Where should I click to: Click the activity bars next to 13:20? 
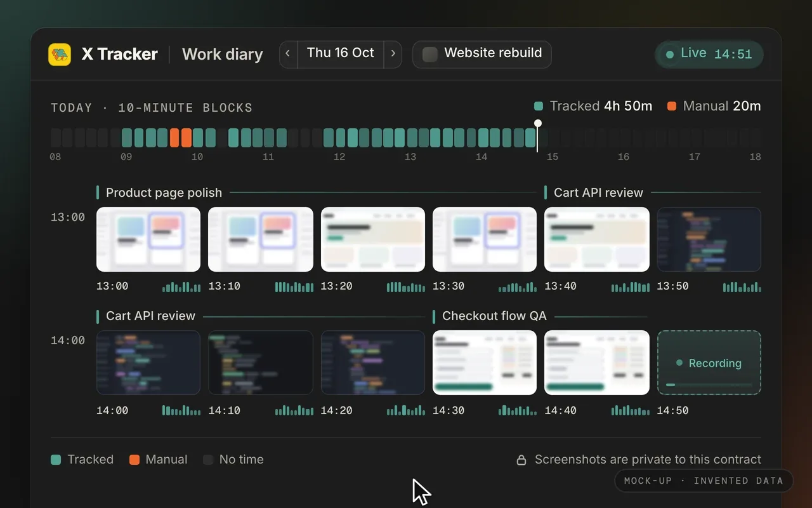coord(406,286)
